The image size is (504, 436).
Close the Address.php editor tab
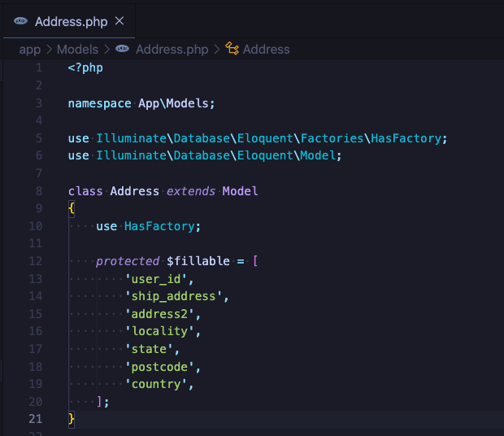pyautogui.click(x=119, y=21)
